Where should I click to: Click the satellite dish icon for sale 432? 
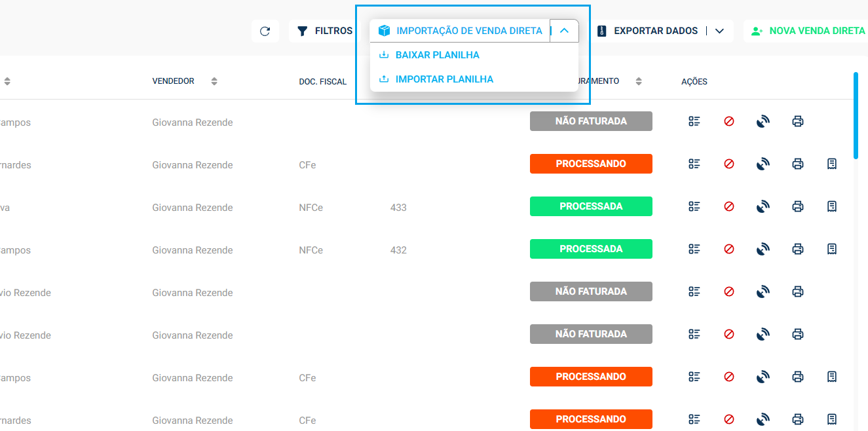(763, 250)
